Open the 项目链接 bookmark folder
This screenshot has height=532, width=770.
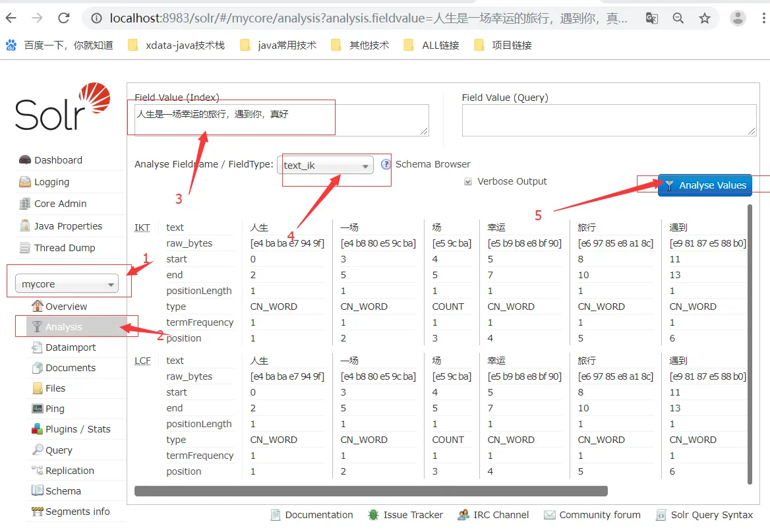tap(503, 45)
